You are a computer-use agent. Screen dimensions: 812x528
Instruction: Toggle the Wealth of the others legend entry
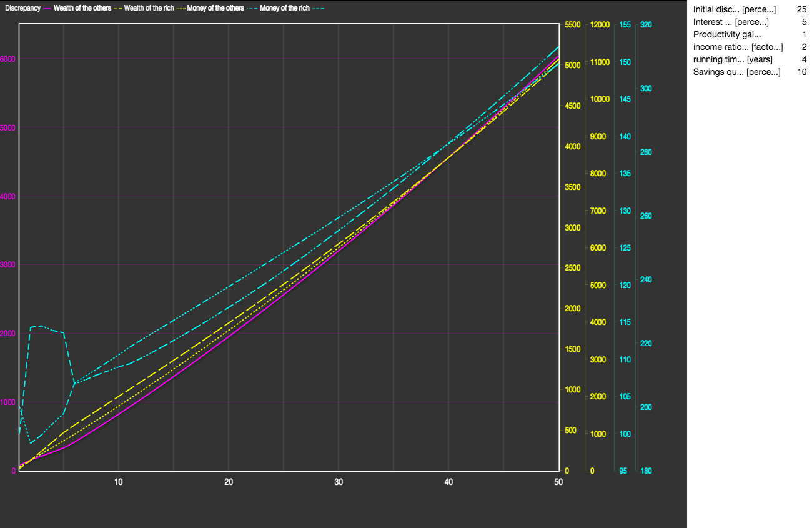(x=82, y=8)
